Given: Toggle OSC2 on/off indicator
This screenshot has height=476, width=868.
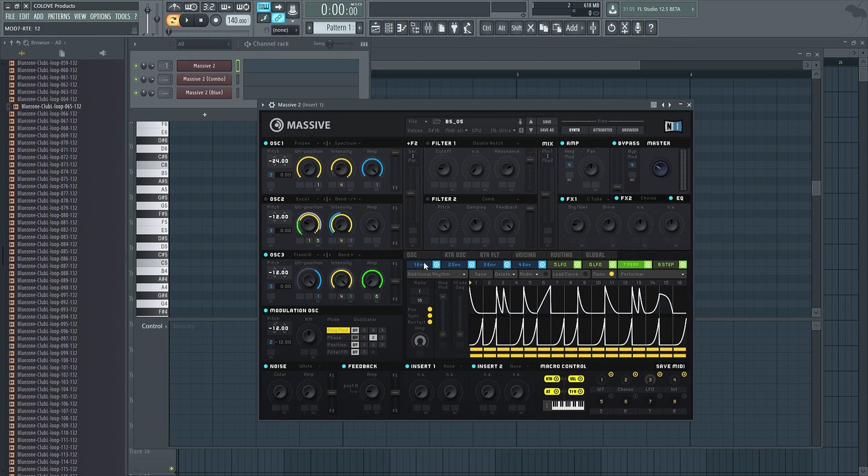Looking at the screenshot, I should click(266, 199).
